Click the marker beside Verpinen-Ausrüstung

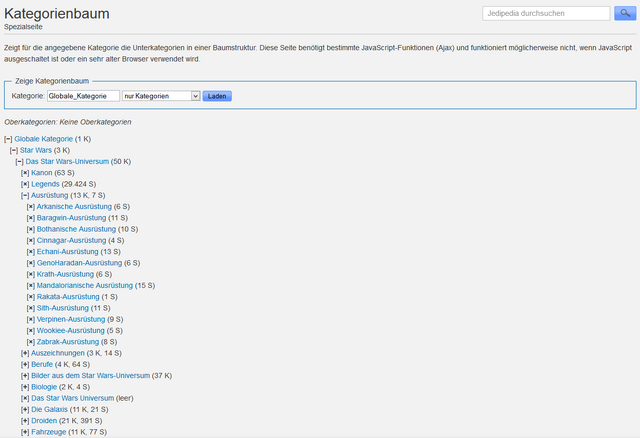tap(31, 320)
